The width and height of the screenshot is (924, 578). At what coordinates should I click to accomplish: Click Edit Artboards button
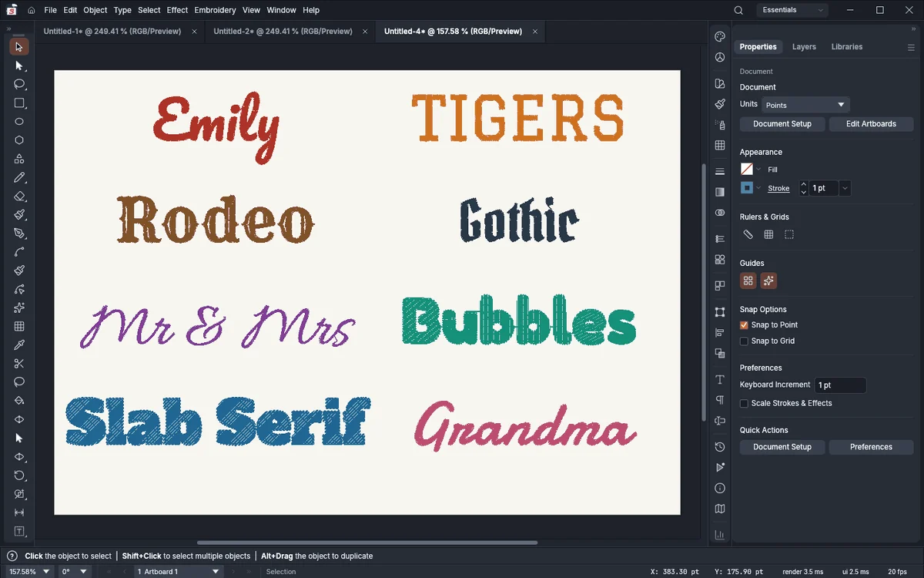[871, 124]
